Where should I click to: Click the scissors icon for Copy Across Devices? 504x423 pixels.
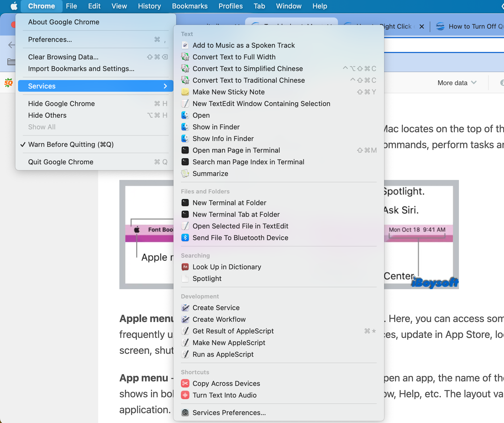(185, 384)
